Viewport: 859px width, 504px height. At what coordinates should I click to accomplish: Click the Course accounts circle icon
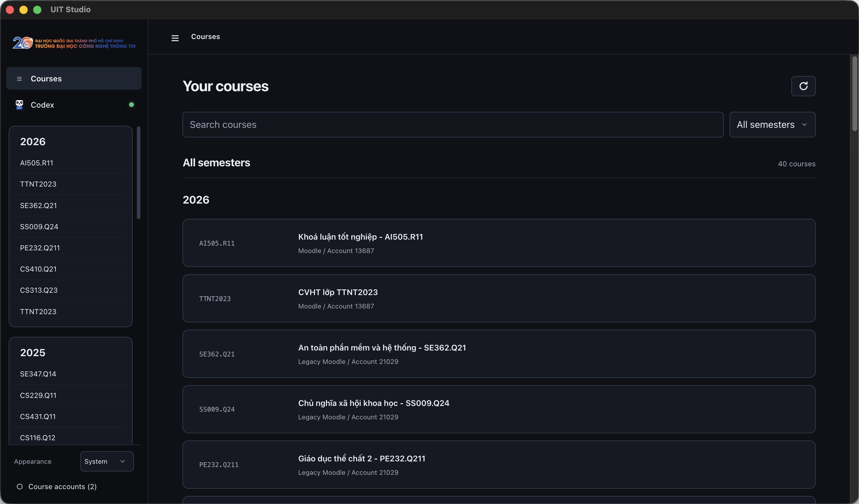coord(20,487)
